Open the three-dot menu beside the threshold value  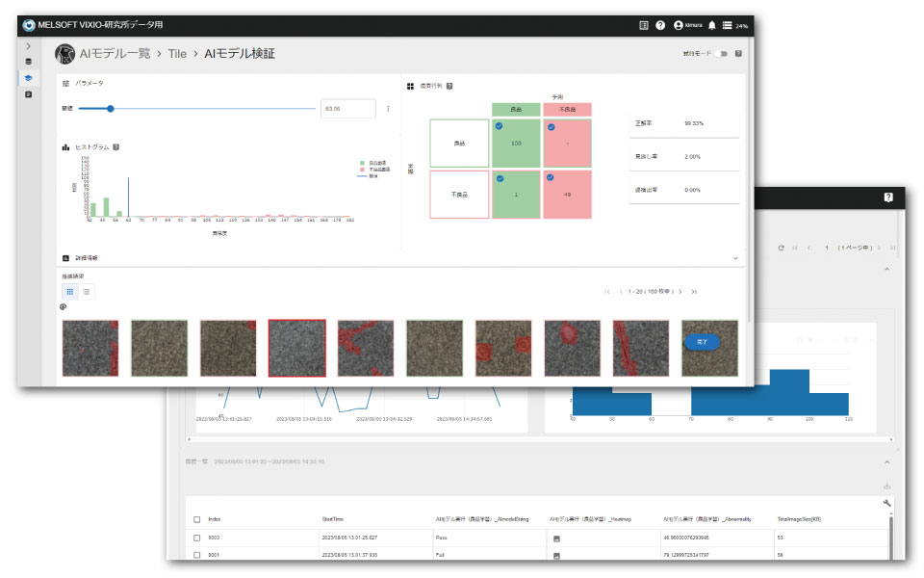tap(388, 109)
